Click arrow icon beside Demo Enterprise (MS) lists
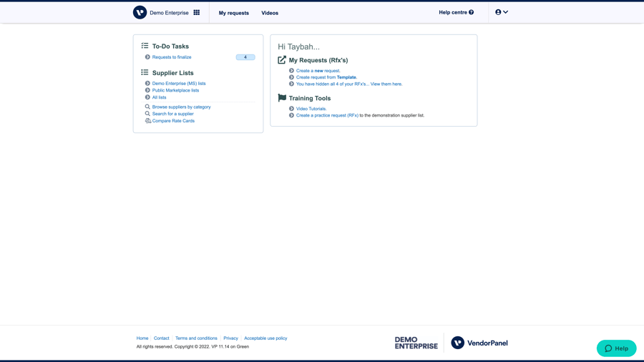The image size is (644, 362). tap(147, 83)
